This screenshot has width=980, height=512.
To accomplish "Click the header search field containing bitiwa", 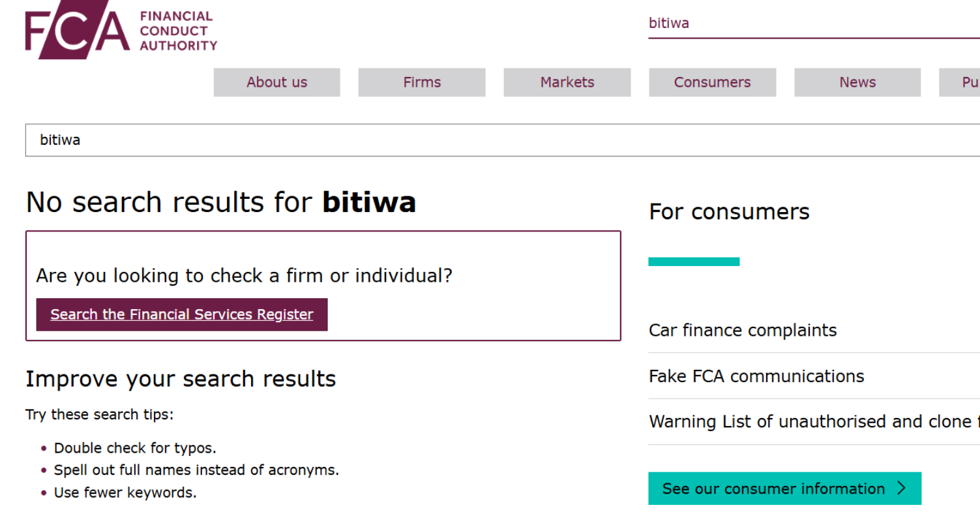I will (814, 23).
